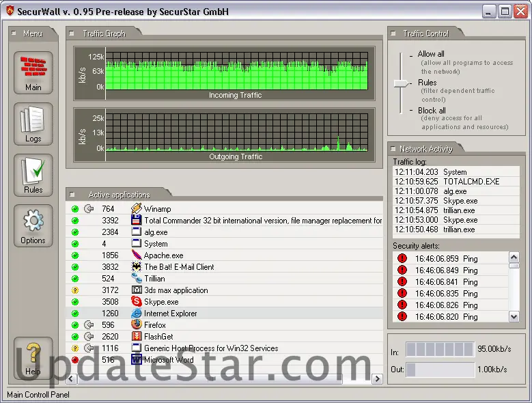
Task: Click the 95.00kb/s inbound rate value
Action: click(x=494, y=349)
